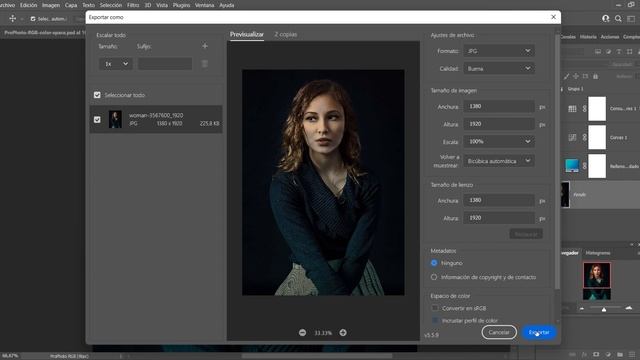Filter layers by pixel type icon

pyautogui.click(x=598, y=51)
